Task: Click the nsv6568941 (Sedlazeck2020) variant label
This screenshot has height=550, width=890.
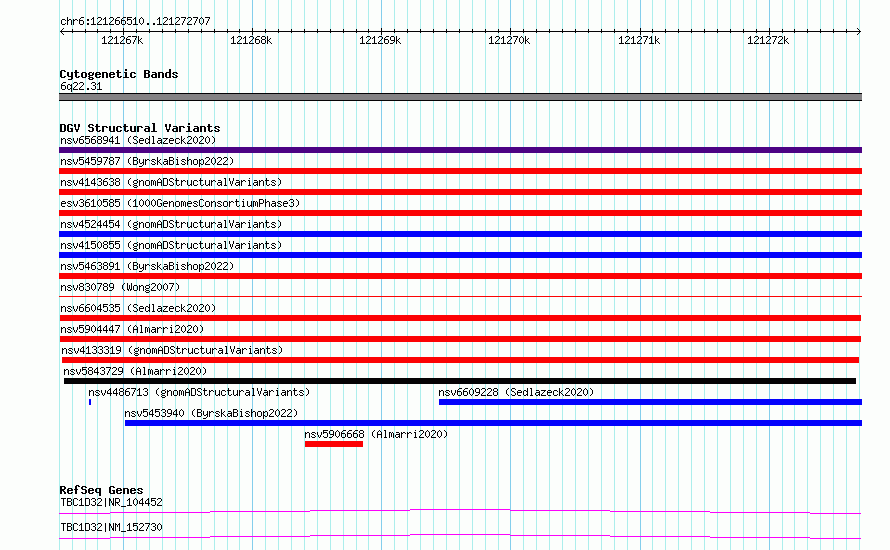Action: (138, 140)
